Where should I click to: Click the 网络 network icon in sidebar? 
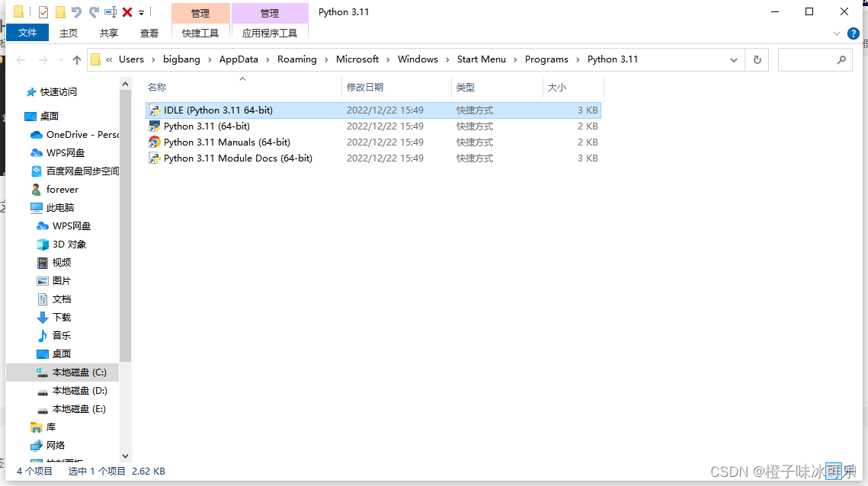(x=37, y=446)
